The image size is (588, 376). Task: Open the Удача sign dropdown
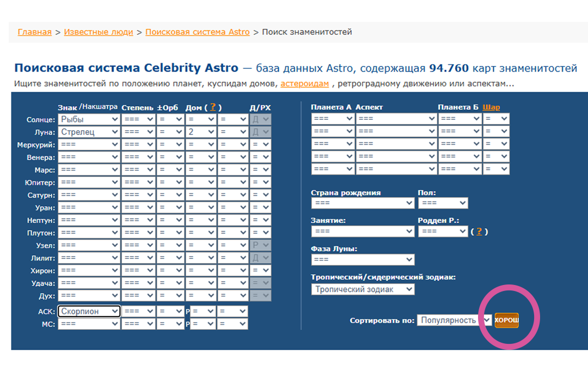click(89, 283)
